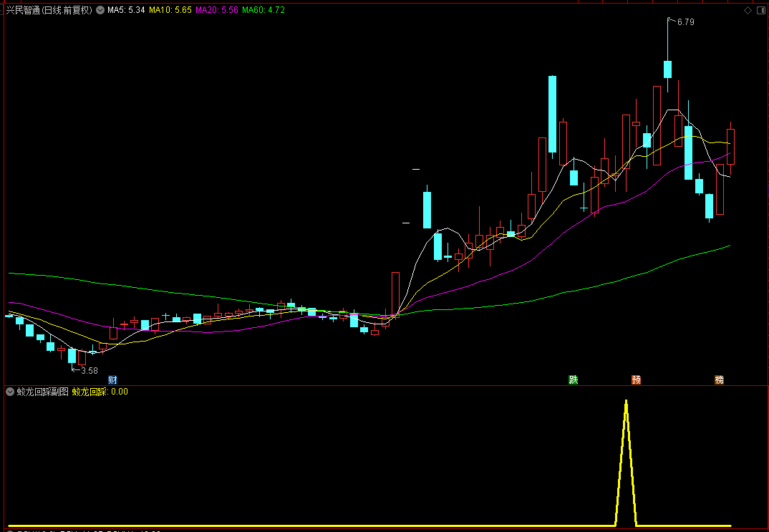Click the yellow 蛟龙回踩 signal spike peak

tap(626, 402)
